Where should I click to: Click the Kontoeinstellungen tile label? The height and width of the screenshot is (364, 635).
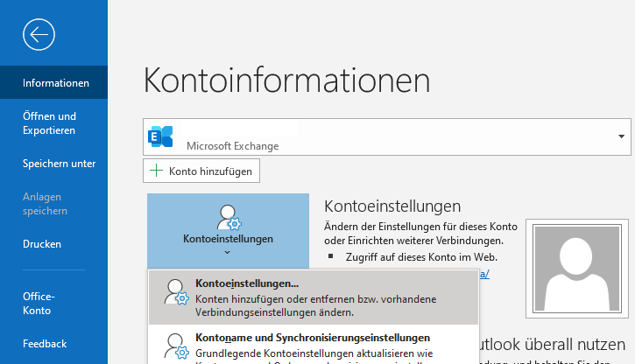point(228,239)
